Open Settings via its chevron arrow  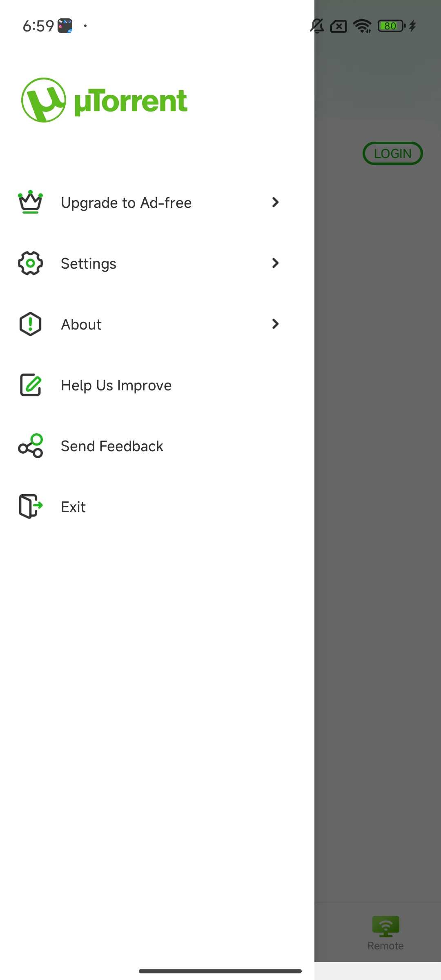276,263
